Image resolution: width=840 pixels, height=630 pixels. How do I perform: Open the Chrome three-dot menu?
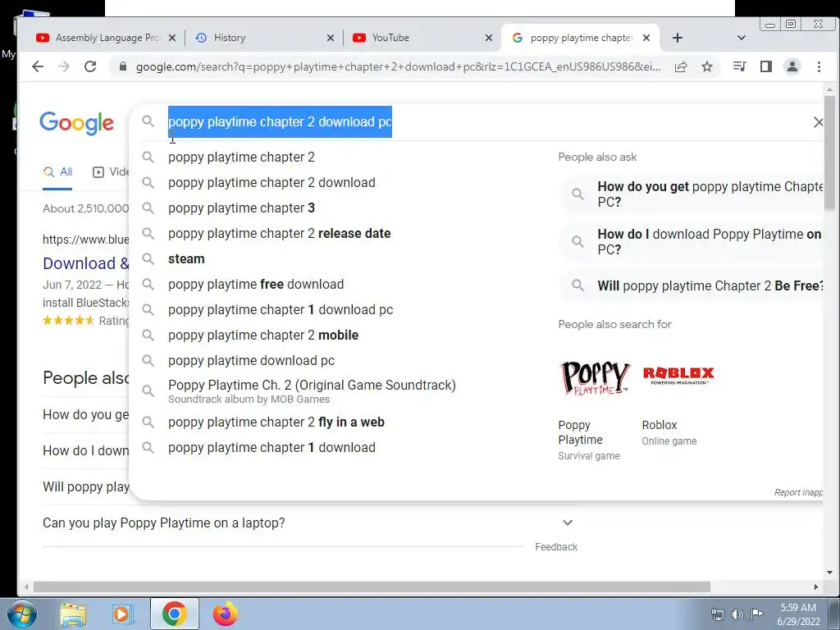tap(819, 66)
